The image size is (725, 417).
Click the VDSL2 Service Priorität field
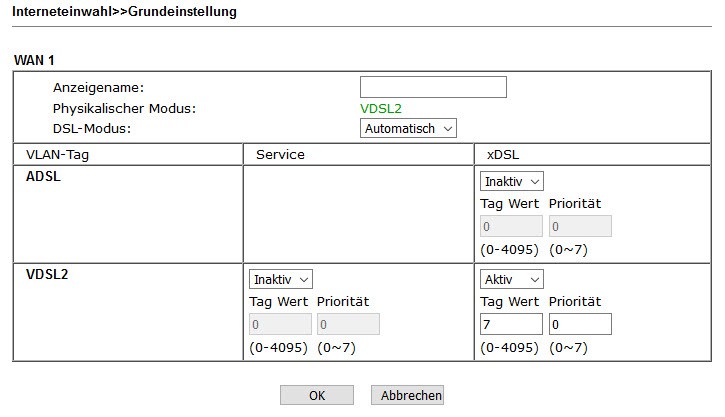pos(348,325)
